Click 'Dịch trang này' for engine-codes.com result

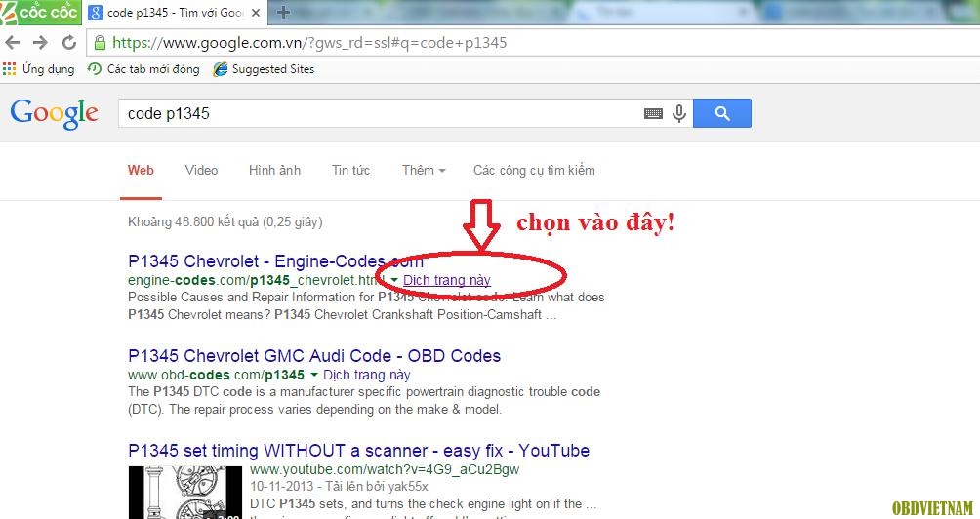click(x=447, y=280)
